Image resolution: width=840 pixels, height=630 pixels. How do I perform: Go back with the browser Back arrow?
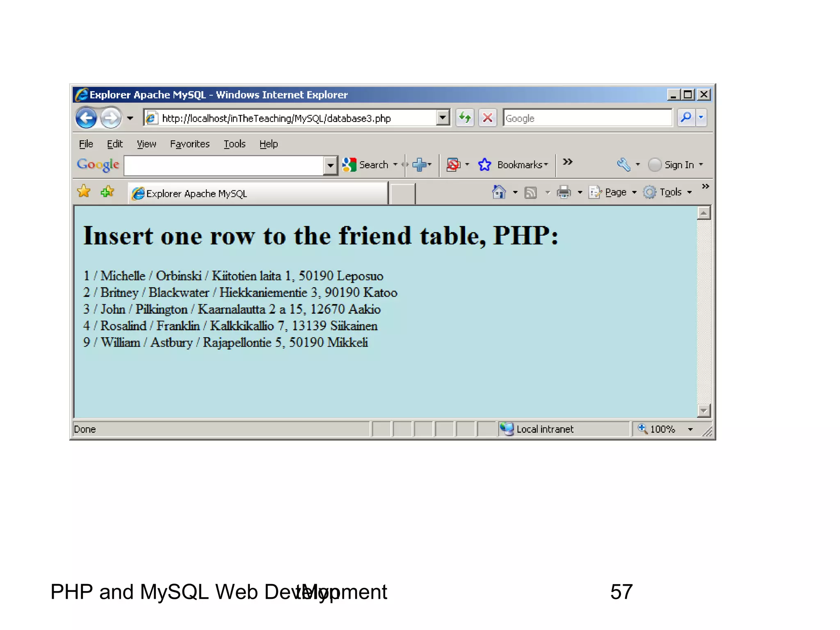[x=87, y=119]
